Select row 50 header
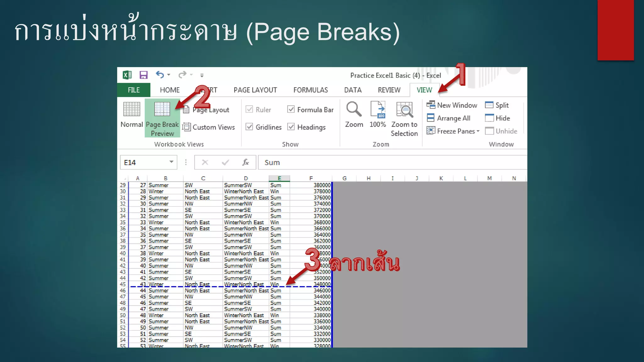 click(x=123, y=315)
